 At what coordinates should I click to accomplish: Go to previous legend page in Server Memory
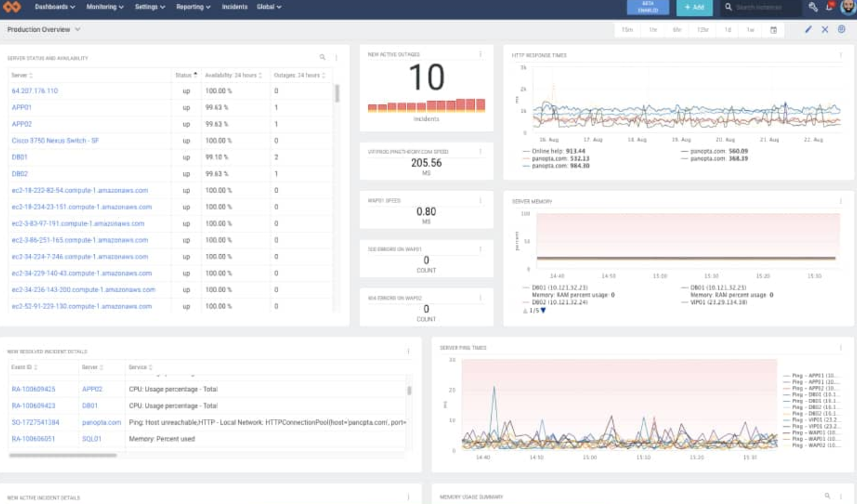[526, 310]
